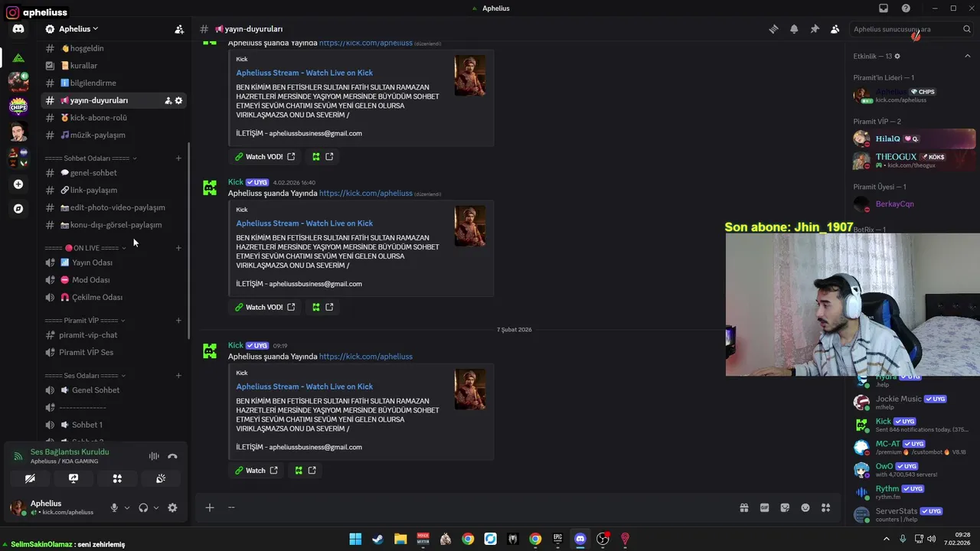Viewport: 980px width, 551px height.
Task: Open soundboard button in voice panel
Action: point(161,478)
